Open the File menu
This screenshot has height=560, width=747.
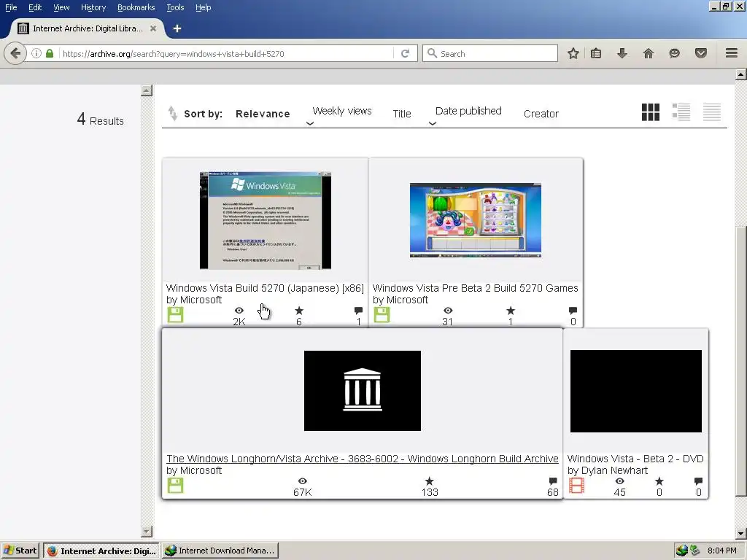click(11, 7)
